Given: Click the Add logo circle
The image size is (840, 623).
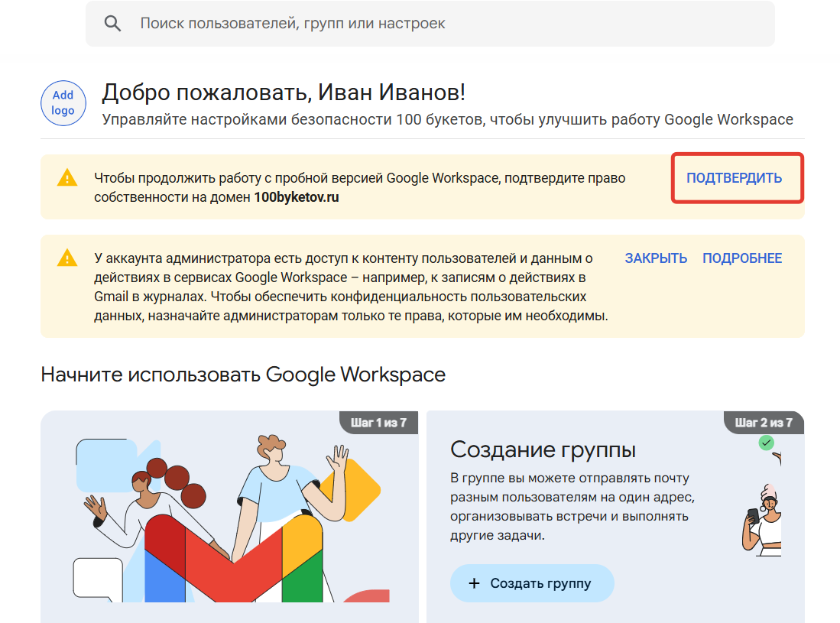Looking at the screenshot, I should pos(63,103).
